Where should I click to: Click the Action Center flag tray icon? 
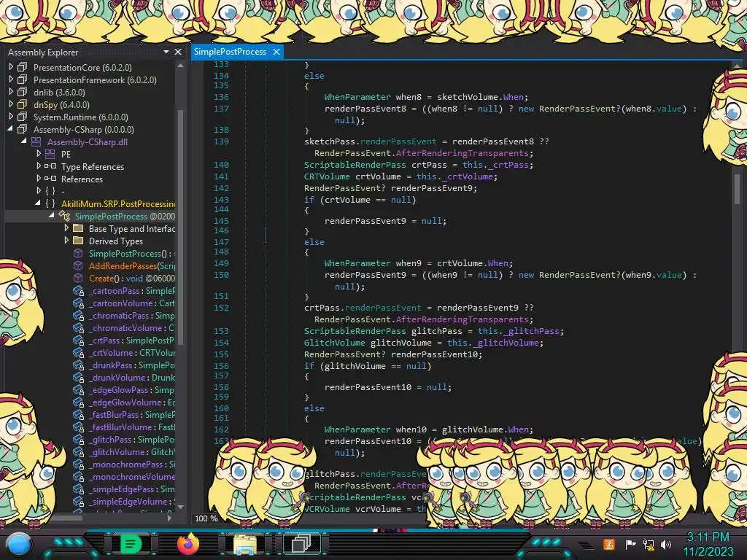(x=630, y=544)
